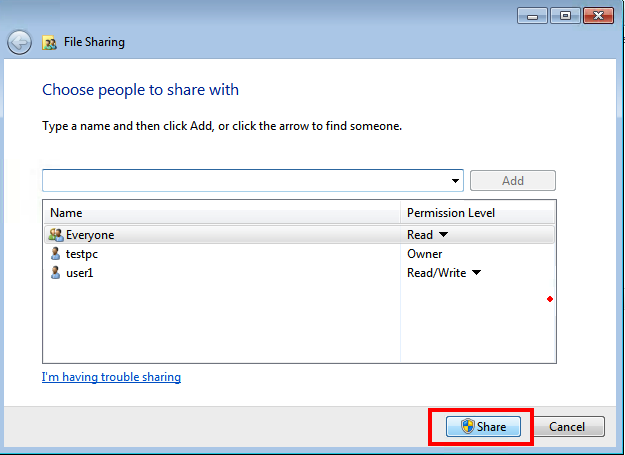Select the Everyone row name
Image resolution: width=625 pixels, height=455 pixels.
tap(90, 235)
